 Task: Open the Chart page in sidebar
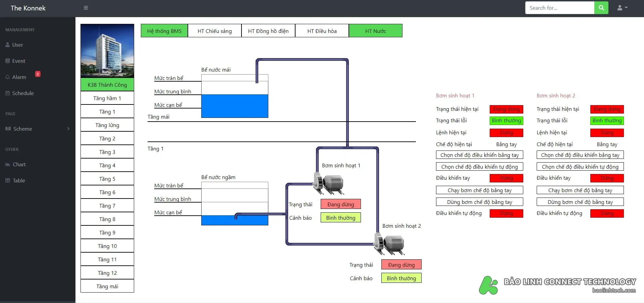click(15, 164)
